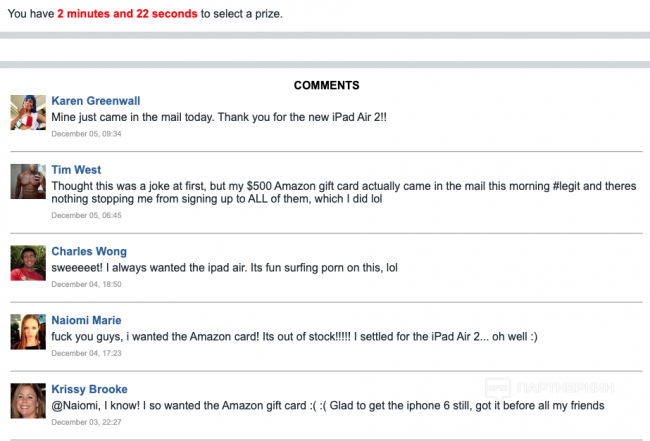This screenshot has height=441, width=650.
Task: Click the December 04, 17:23 timestamp
Action: 86,353
